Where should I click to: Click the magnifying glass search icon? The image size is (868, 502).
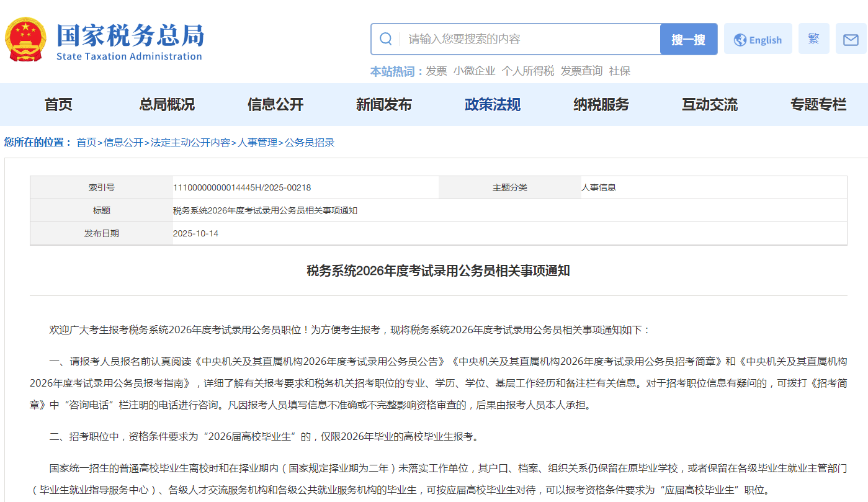tap(385, 39)
